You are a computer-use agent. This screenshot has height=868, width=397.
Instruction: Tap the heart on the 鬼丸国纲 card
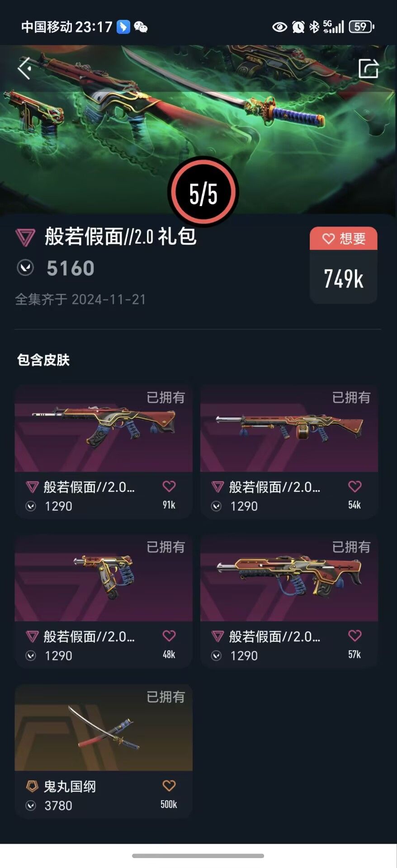[169, 785]
